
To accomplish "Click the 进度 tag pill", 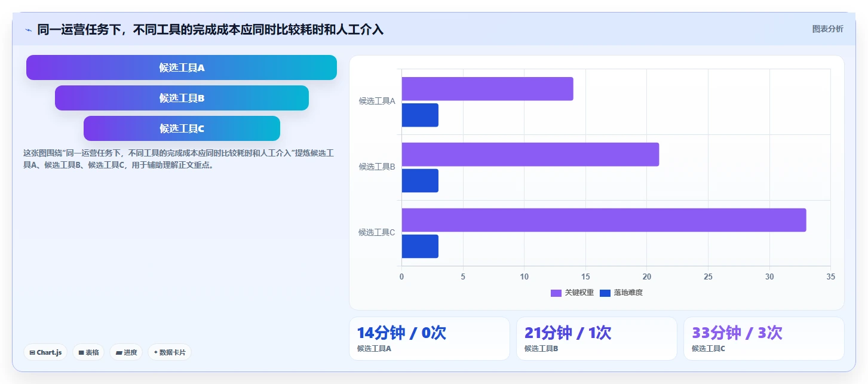I will (x=126, y=352).
